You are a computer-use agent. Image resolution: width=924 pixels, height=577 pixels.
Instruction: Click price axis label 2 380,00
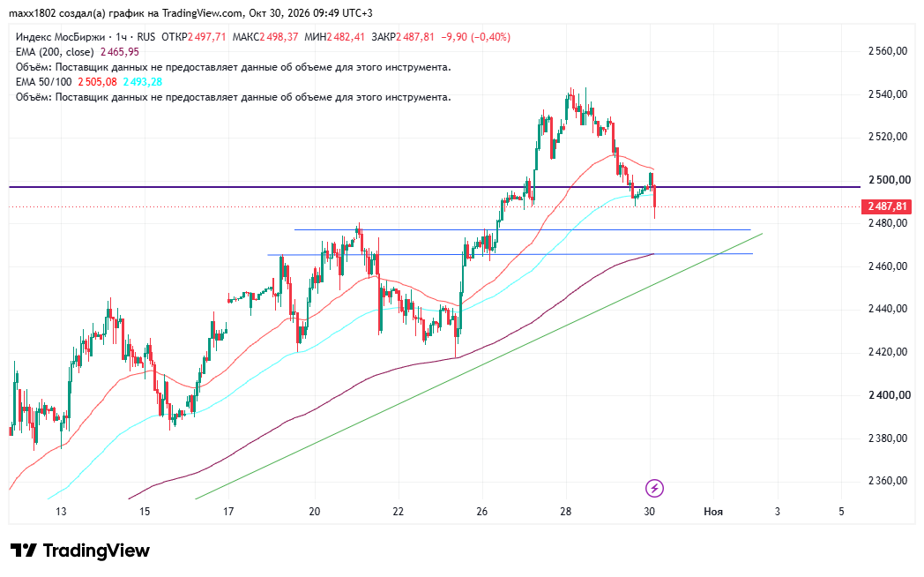point(888,438)
